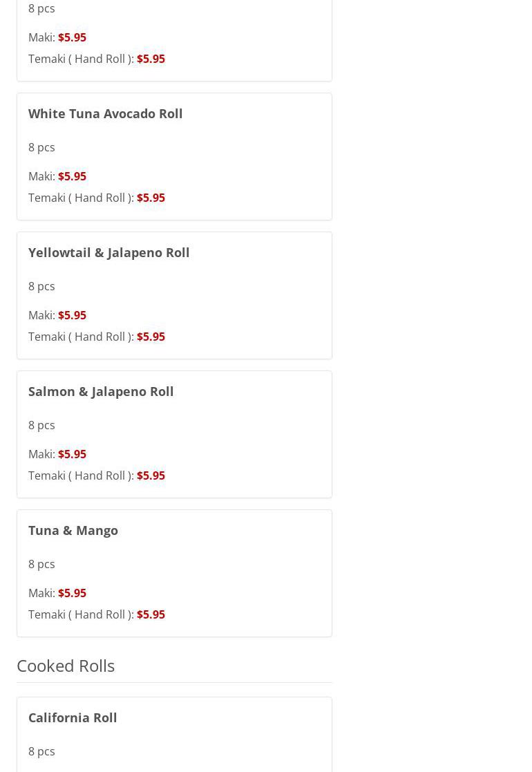Screen dimensions: 532x772
Task: Open the White Tuna Avocado Roll item
Action: (105, 113)
